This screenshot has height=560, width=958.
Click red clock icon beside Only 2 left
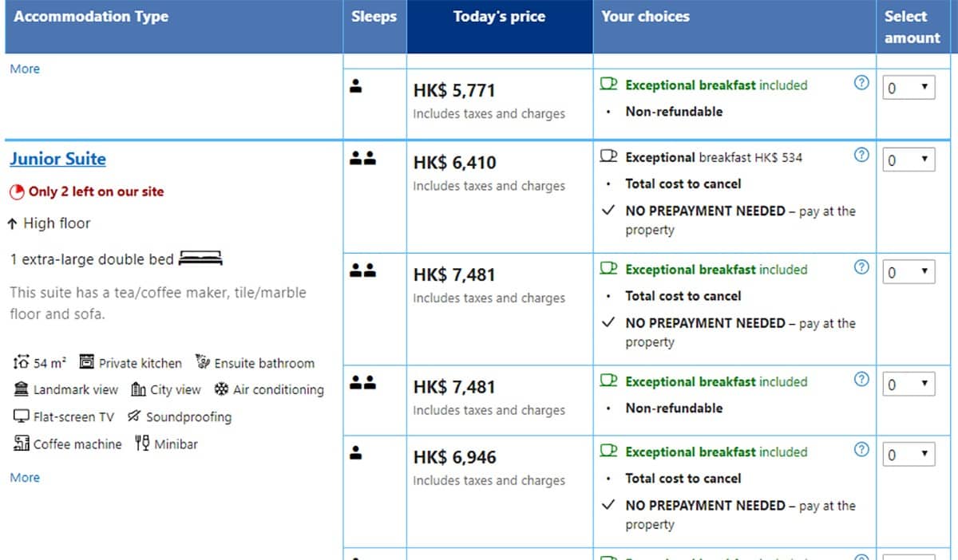(17, 191)
